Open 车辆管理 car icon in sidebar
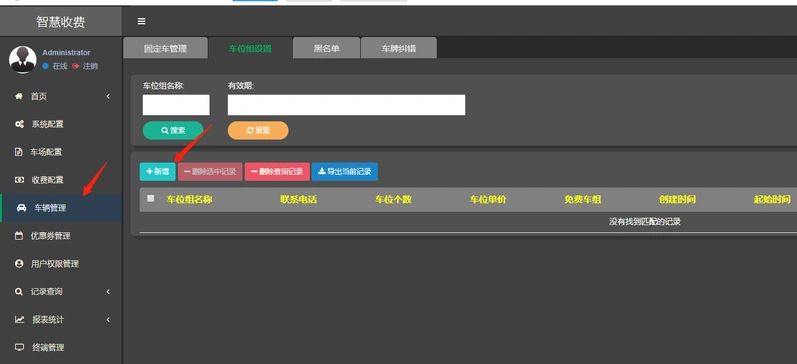 (21, 208)
